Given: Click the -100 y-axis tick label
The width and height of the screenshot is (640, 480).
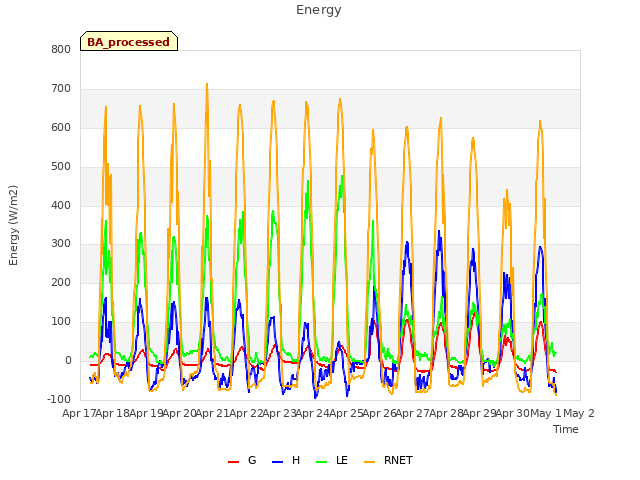Looking at the screenshot, I should coord(59,399).
